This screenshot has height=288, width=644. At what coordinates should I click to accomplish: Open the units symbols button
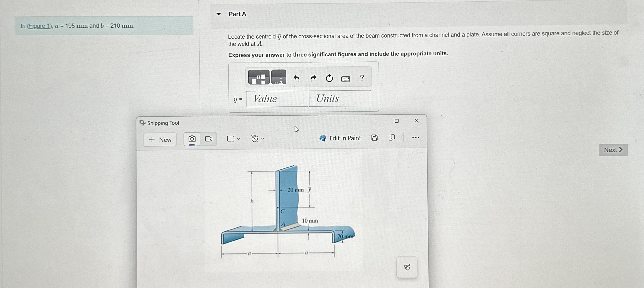(279, 77)
